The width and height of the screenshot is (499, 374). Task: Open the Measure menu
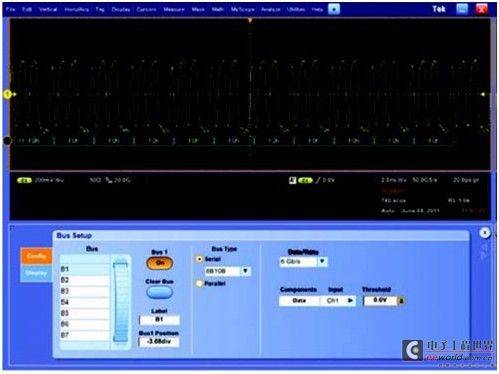(x=174, y=9)
